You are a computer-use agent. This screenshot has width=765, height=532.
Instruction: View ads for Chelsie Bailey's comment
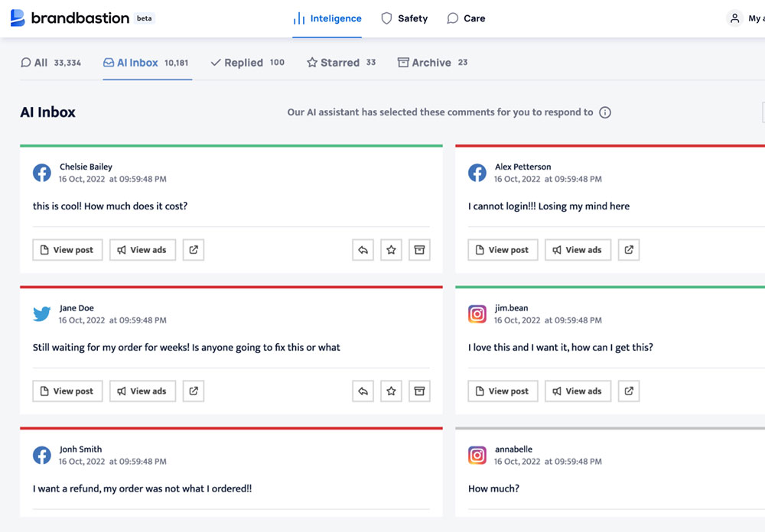(142, 250)
